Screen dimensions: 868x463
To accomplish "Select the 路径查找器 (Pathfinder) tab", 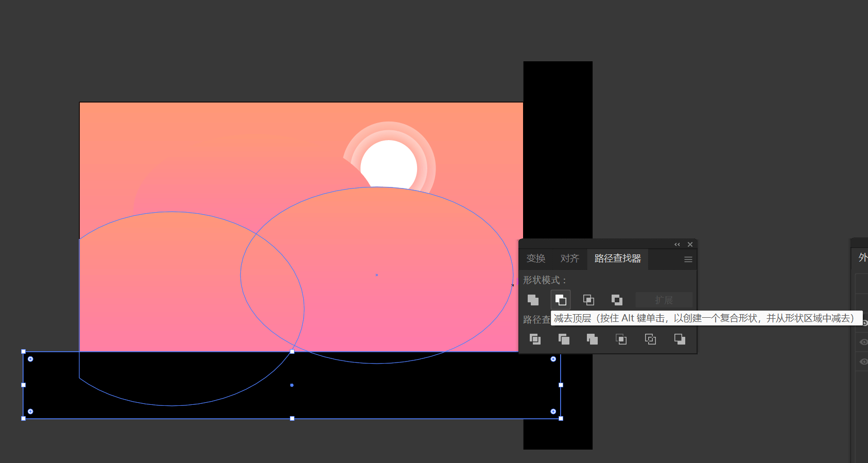I will tap(618, 259).
